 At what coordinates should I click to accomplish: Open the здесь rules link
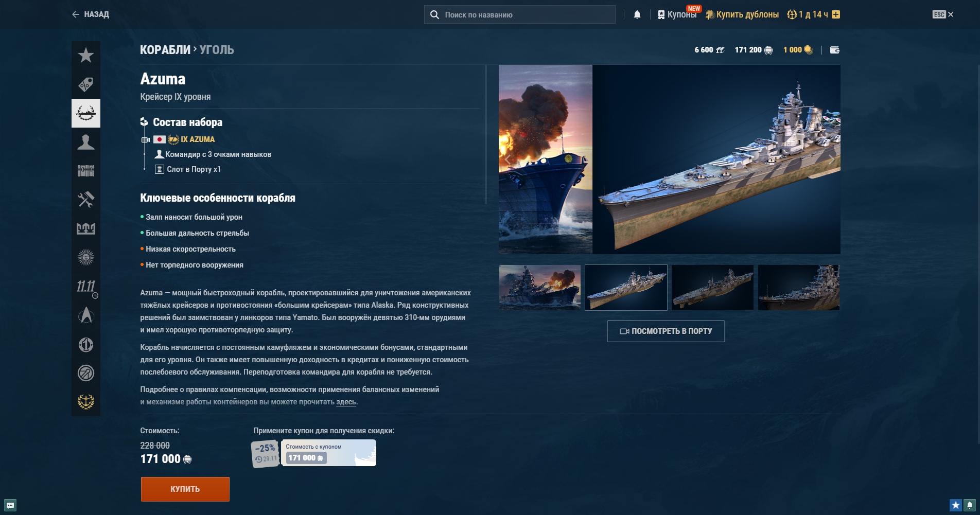click(346, 402)
